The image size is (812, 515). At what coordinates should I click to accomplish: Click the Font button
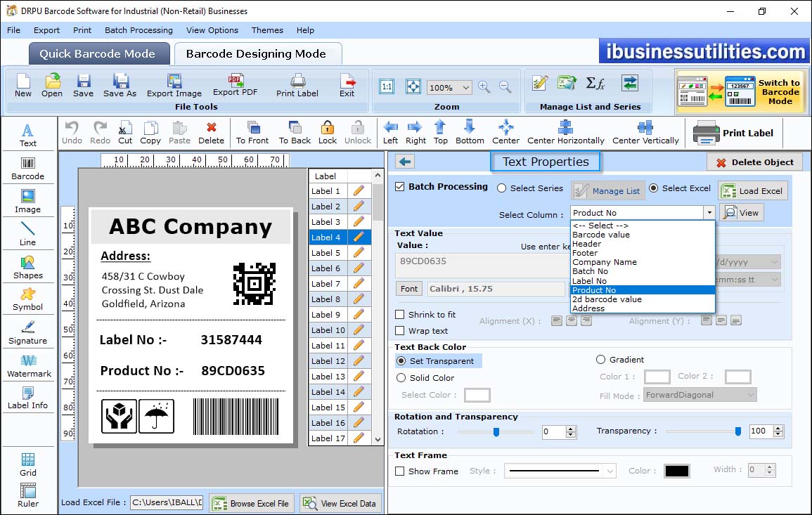[x=409, y=289]
